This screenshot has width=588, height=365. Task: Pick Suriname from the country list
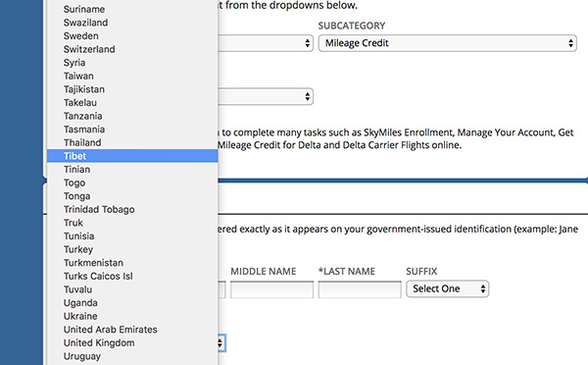coord(132,9)
